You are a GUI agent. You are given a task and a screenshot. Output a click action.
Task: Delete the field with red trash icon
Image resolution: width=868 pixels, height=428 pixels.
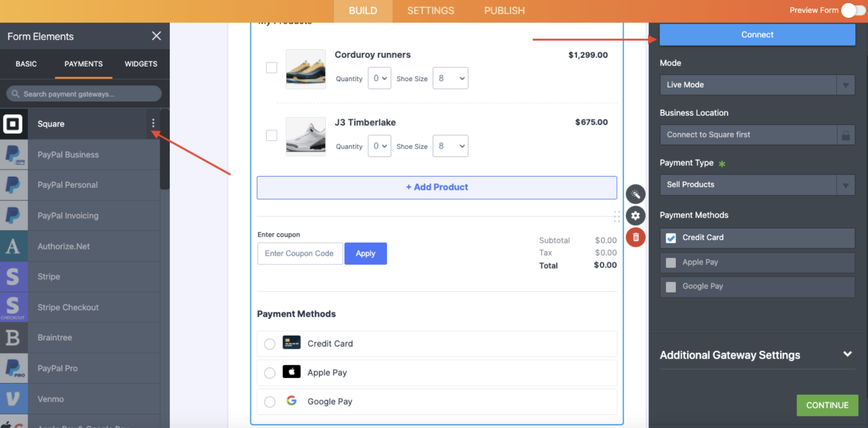pyautogui.click(x=635, y=237)
